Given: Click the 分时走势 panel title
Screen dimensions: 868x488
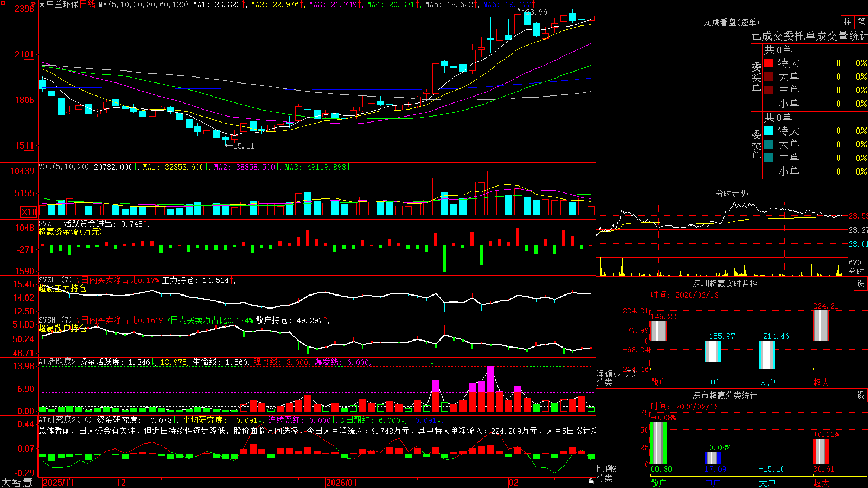Looking at the screenshot, I should [x=731, y=194].
